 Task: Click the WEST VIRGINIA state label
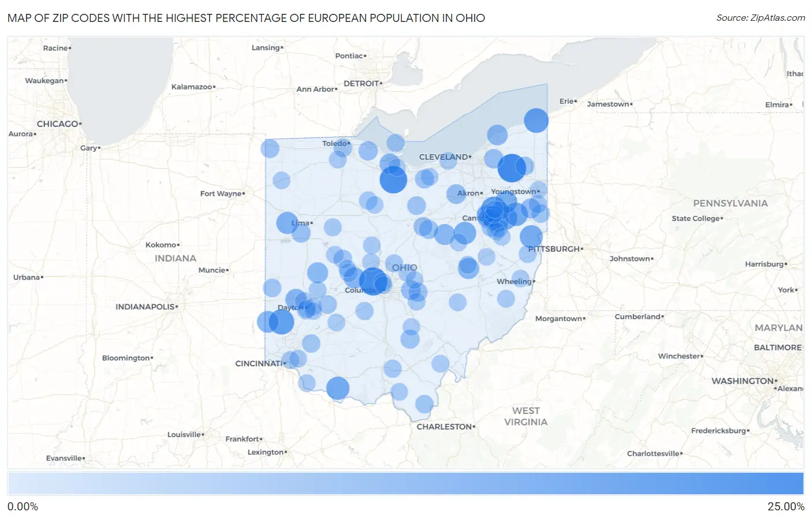pos(526,416)
